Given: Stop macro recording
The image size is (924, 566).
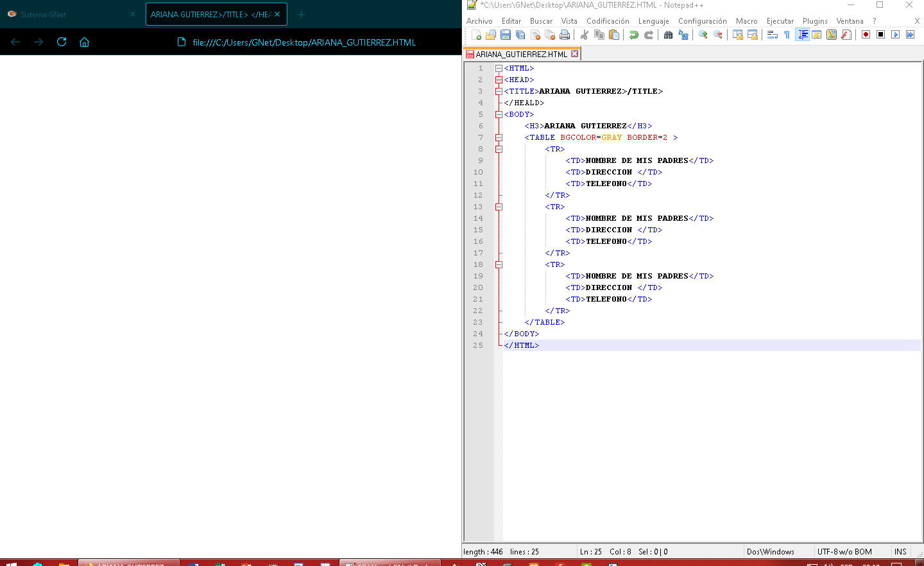Looking at the screenshot, I should (881, 35).
